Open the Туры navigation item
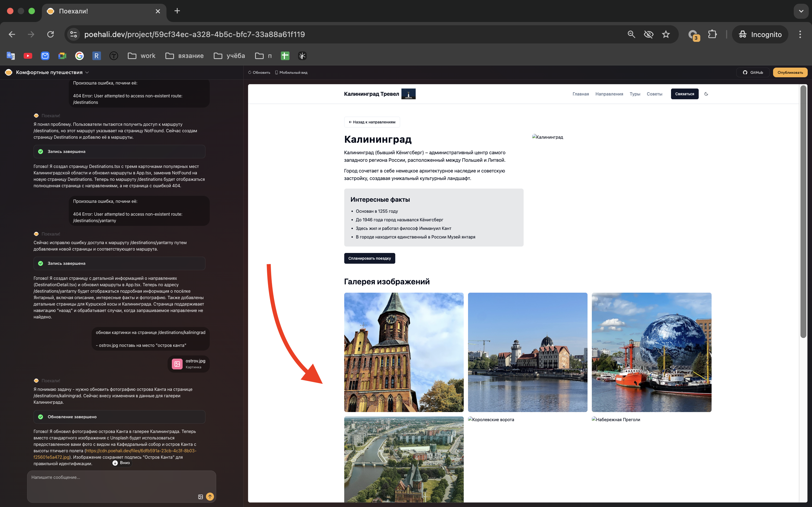 coord(635,94)
